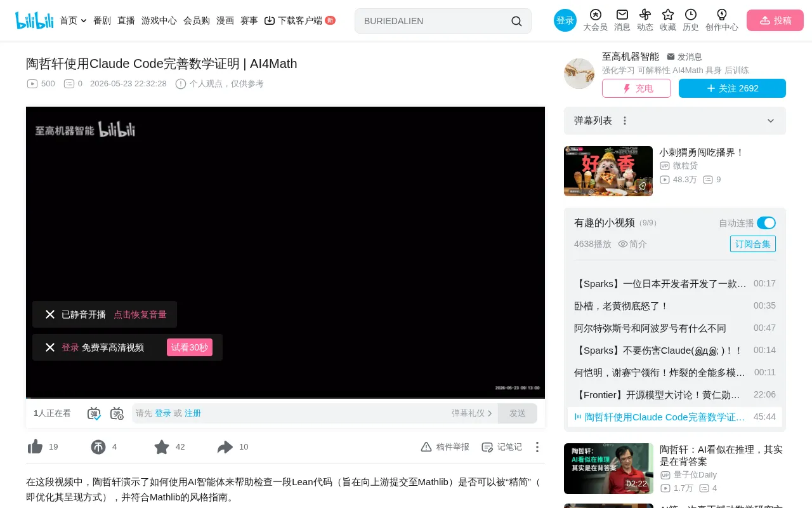Click the blue 登录 avatar button
Screen dimensions: 812x508
(x=565, y=20)
